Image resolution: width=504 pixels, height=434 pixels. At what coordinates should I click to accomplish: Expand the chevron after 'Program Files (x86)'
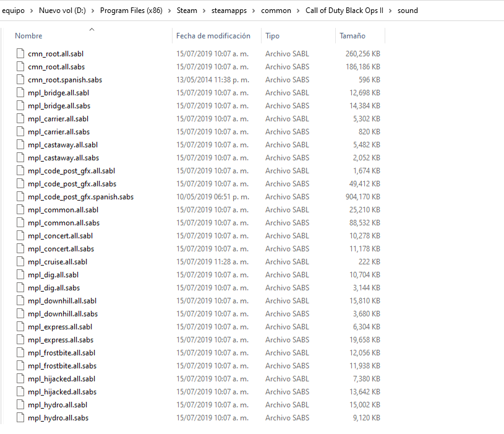tap(169, 11)
